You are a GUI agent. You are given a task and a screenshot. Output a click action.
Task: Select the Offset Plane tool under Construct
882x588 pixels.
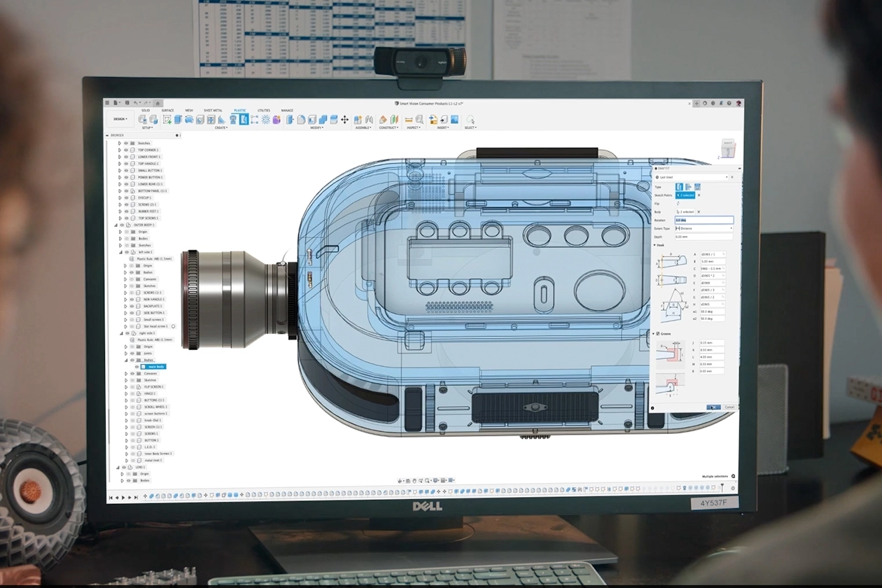coord(383,120)
